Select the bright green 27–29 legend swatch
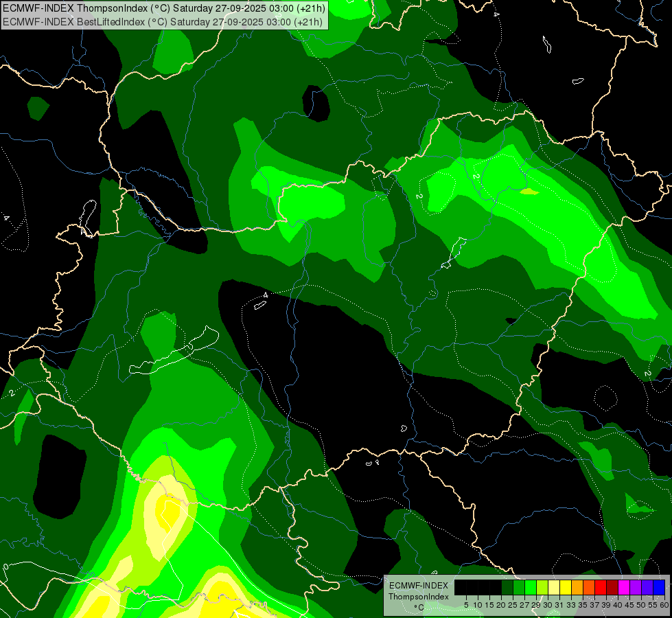 pos(531,587)
